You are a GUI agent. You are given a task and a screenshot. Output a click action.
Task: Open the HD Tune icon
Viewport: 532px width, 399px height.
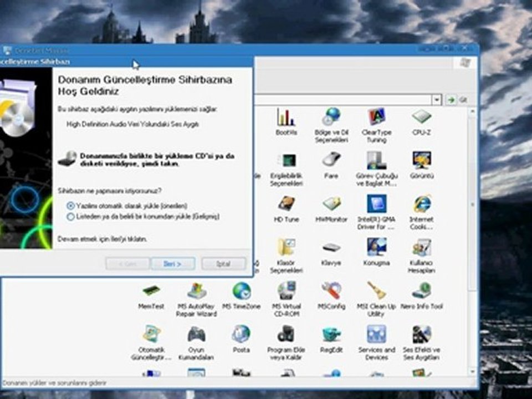point(286,204)
